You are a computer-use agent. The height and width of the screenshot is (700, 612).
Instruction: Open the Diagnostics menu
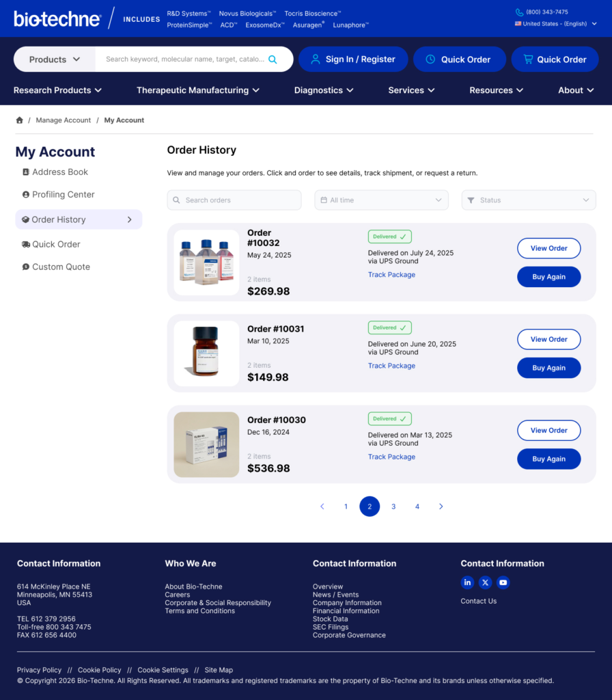(x=324, y=90)
